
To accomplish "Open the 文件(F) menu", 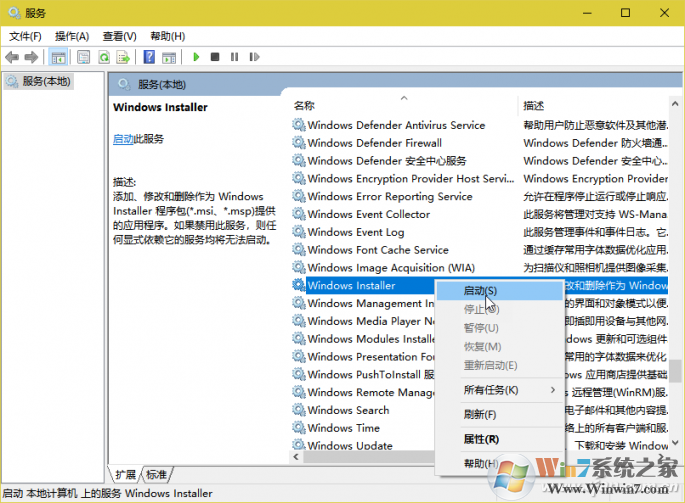I will [25, 36].
